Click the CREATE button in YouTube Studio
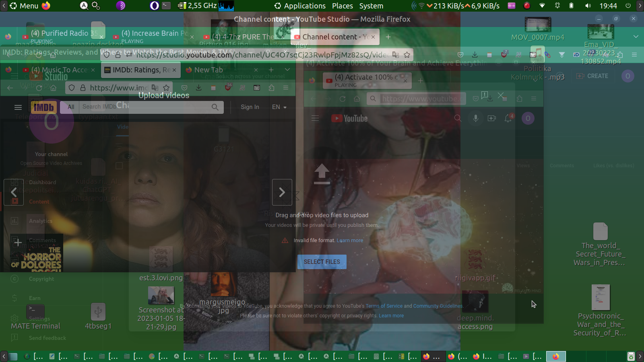This screenshot has height=362, width=644. (592, 76)
